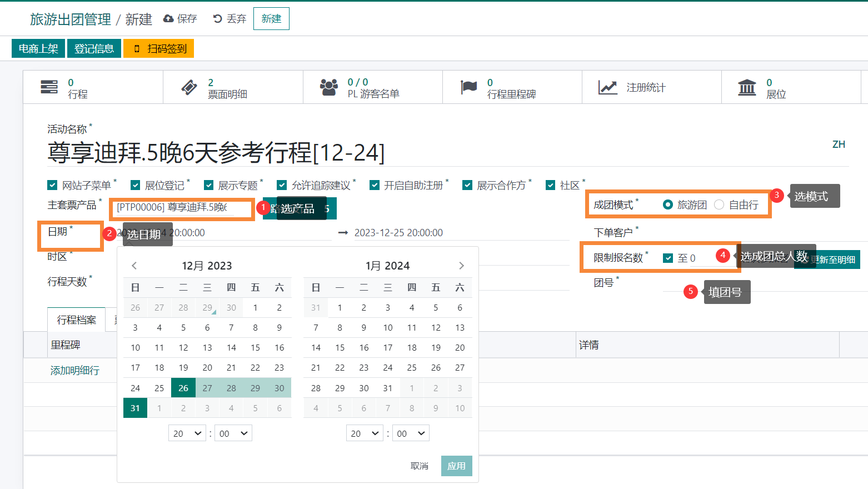Select January 25 in the 2024 calendar
Screen dimensions: 868x489
[x=412, y=368]
